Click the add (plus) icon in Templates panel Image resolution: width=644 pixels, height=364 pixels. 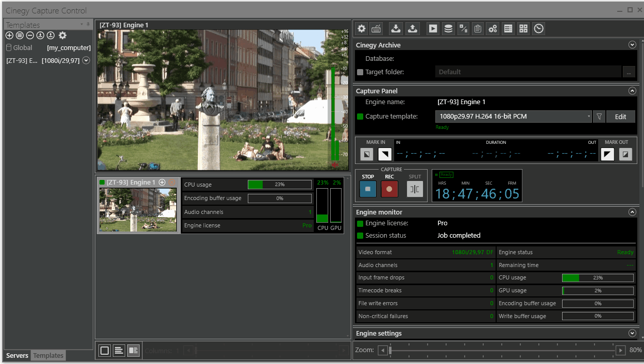click(9, 36)
